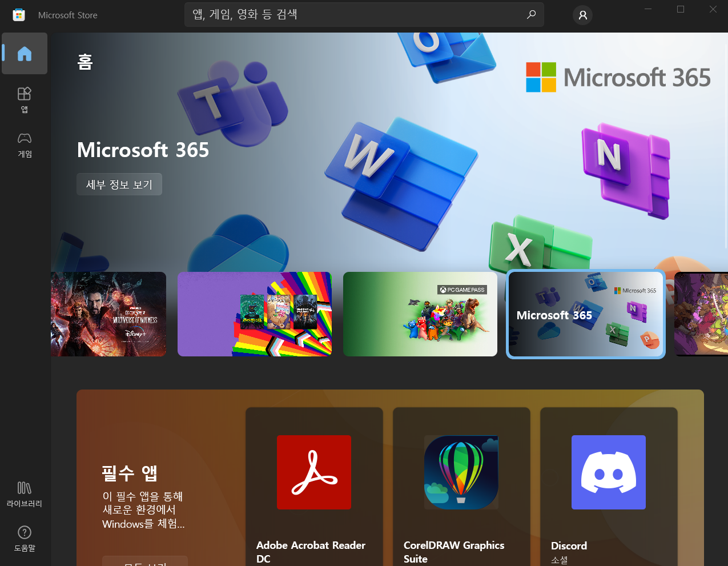Viewport: 728px width, 566px height.
Task: Click the CorelDRAW Graphics Suite title
Action: [454, 552]
